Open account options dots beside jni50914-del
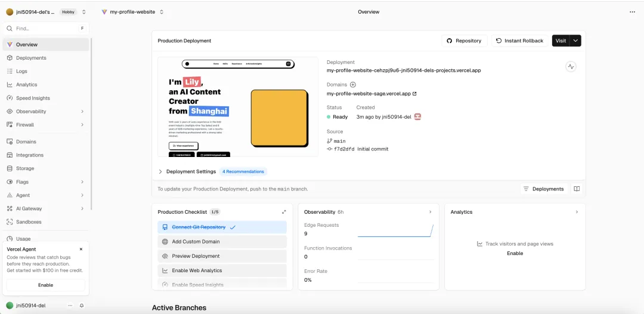 click(70, 306)
